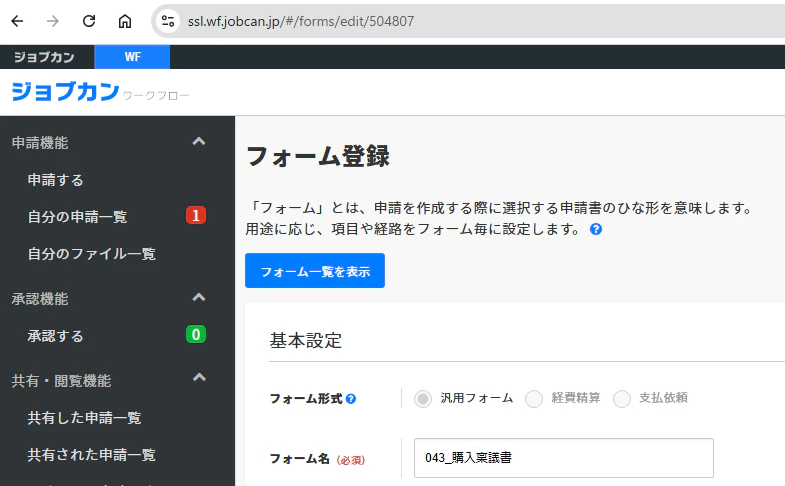785x486 pixels.
Task: Switch to the WF tab
Action: 132,57
